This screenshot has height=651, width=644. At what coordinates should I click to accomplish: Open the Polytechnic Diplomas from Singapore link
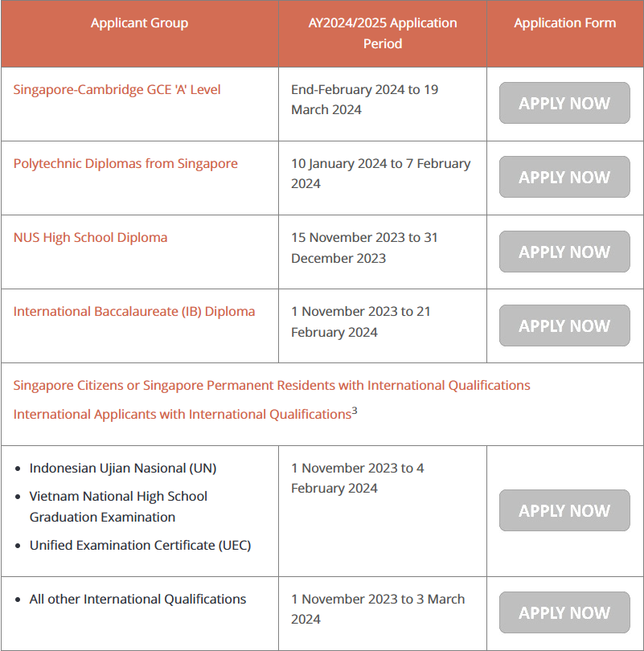(125, 164)
